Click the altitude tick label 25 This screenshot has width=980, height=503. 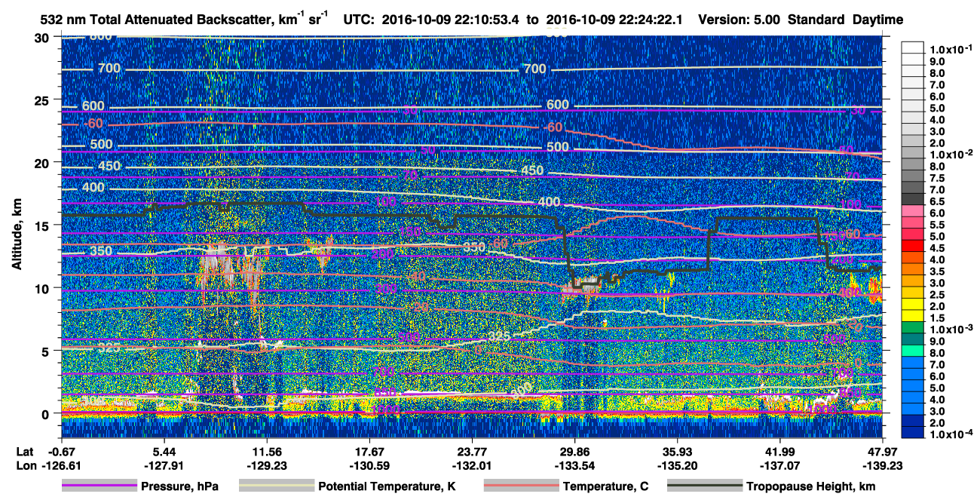[x=43, y=100]
